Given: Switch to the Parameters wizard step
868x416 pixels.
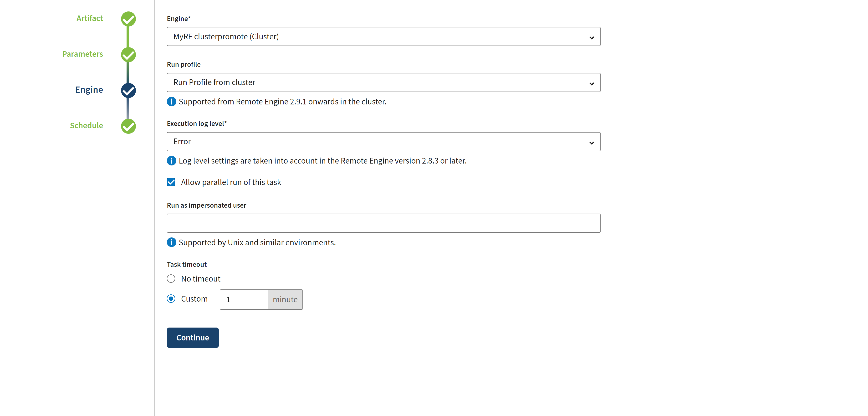Looking at the screenshot, I should (82, 54).
